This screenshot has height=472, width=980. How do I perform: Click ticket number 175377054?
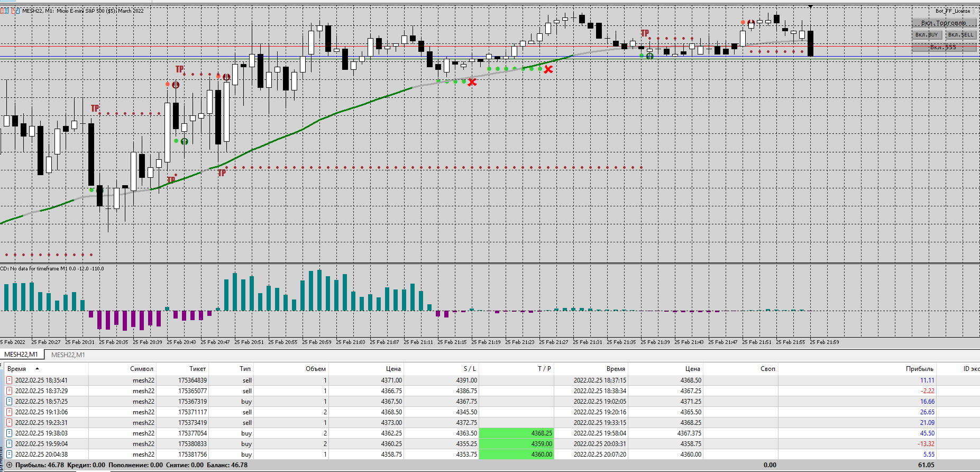[193, 433]
